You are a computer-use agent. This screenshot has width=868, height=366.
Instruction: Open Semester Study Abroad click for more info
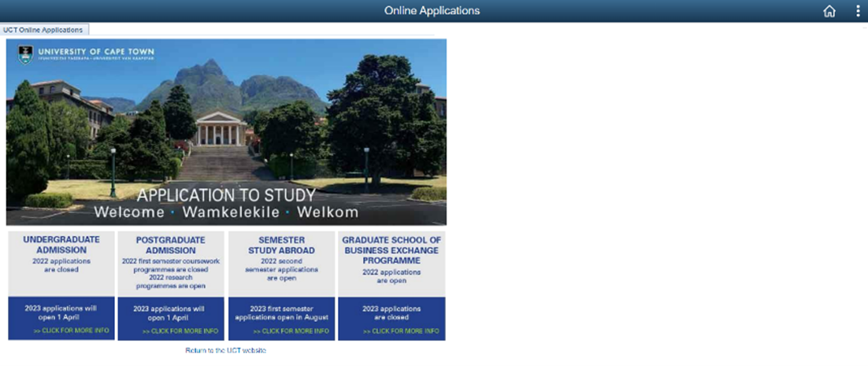pos(291,331)
